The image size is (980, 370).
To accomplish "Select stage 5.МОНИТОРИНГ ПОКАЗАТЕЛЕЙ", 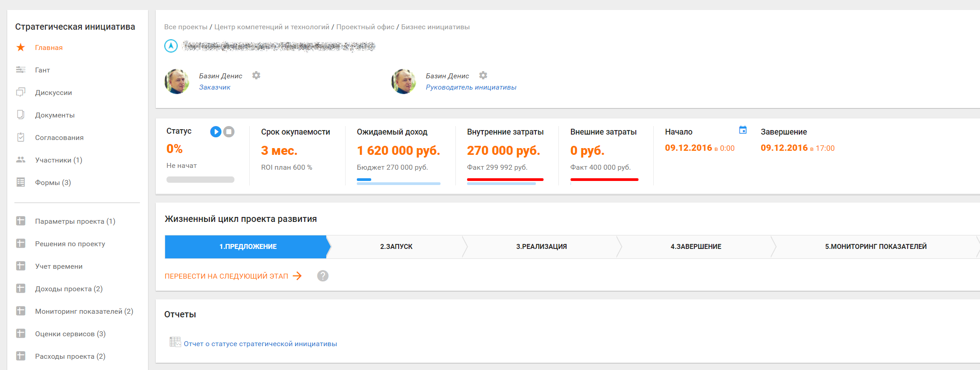I will 876,247.
